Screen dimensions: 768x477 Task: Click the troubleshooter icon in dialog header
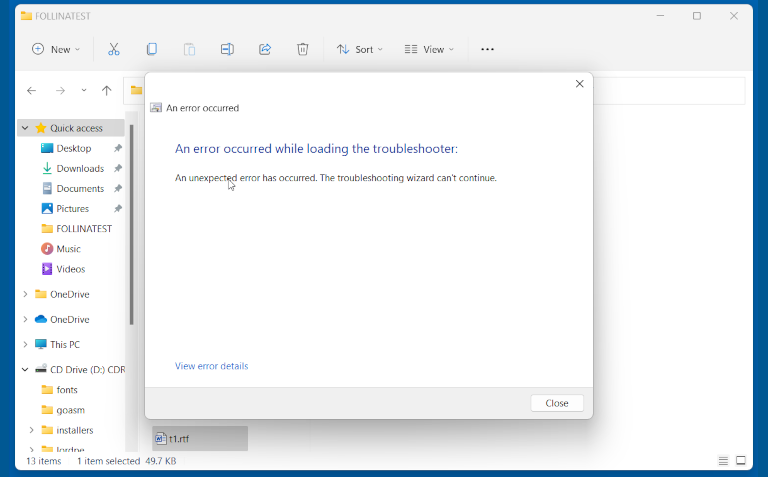[156, 108]
